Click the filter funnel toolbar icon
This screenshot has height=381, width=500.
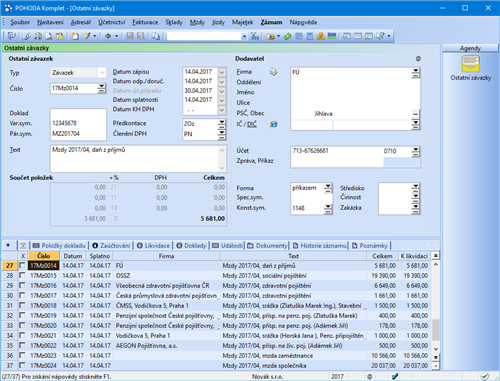click(255, 36)
